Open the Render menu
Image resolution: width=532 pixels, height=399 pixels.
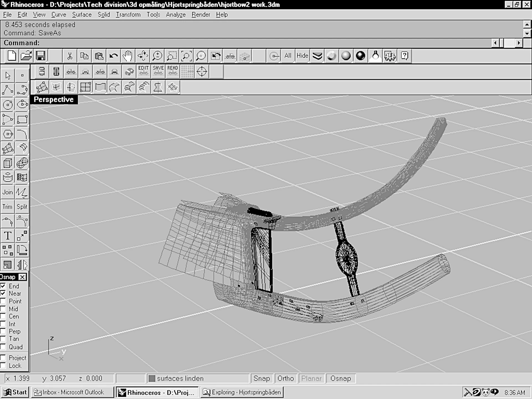201,15
